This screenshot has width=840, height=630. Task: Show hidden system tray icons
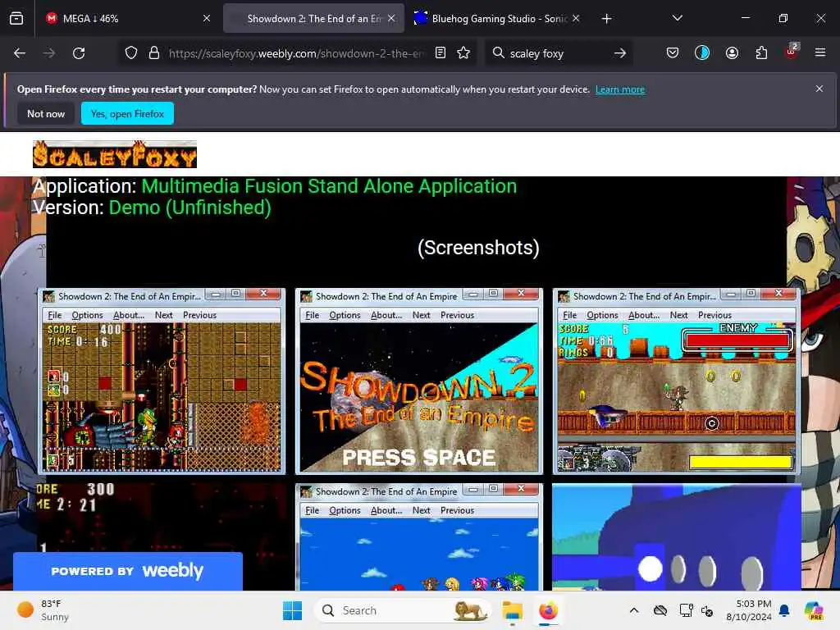634,610
